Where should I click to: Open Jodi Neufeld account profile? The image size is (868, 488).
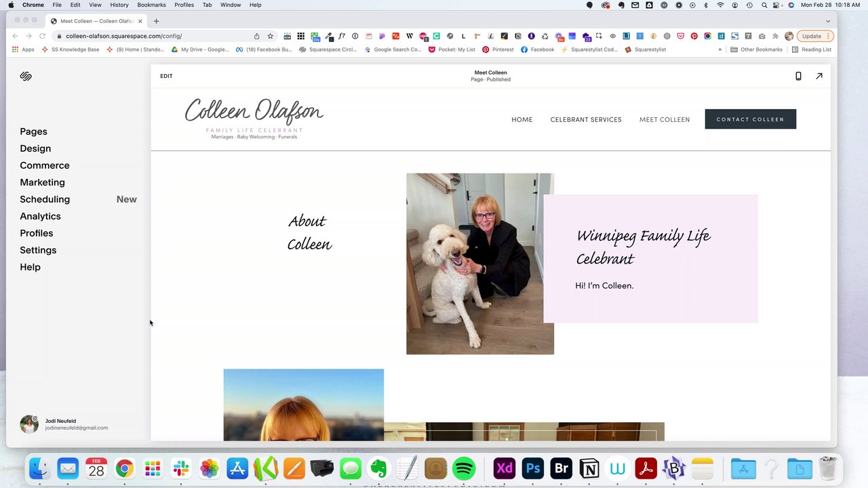64,424
